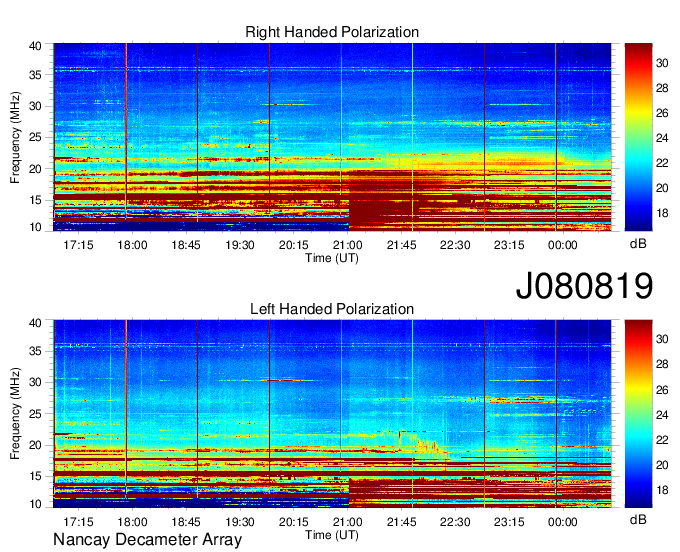680x552 pixels.
Task: Click the 17:15 time tick under Left Handed plot
Action: coord(78,522)
